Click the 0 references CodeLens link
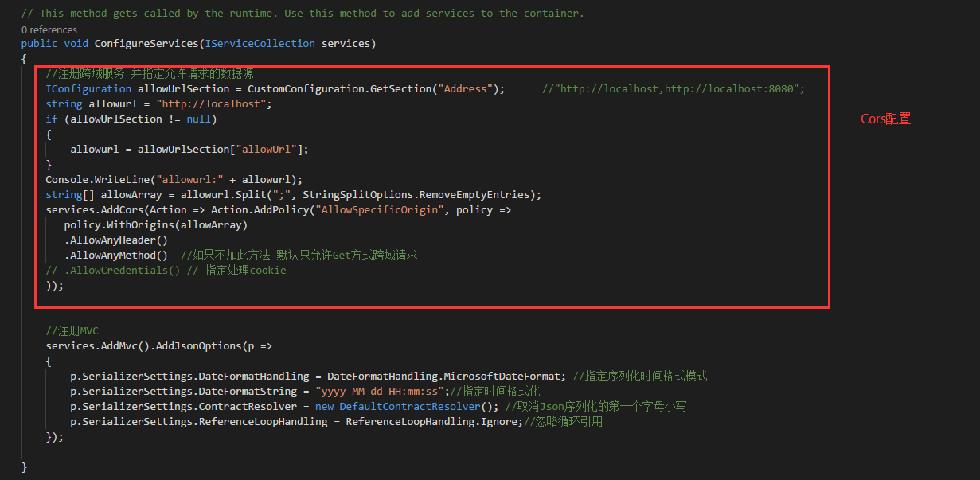This screenshot has width=980, height=480. (x=48, y=29)
